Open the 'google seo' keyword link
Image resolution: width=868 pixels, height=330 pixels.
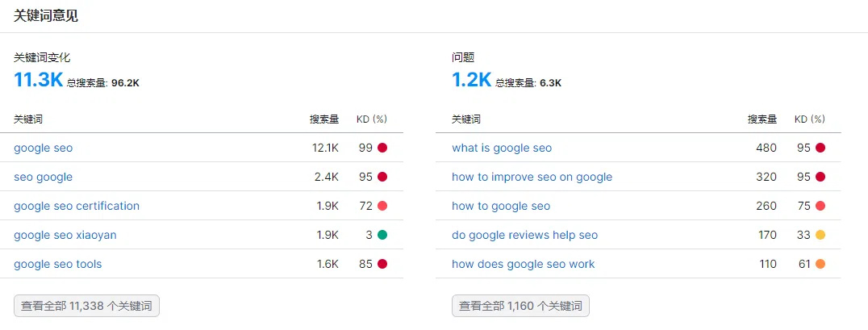pos(44,148)
